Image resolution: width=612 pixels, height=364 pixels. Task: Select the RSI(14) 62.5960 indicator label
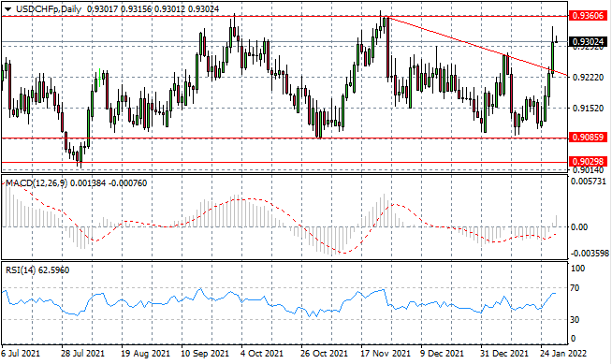[37, 270]
